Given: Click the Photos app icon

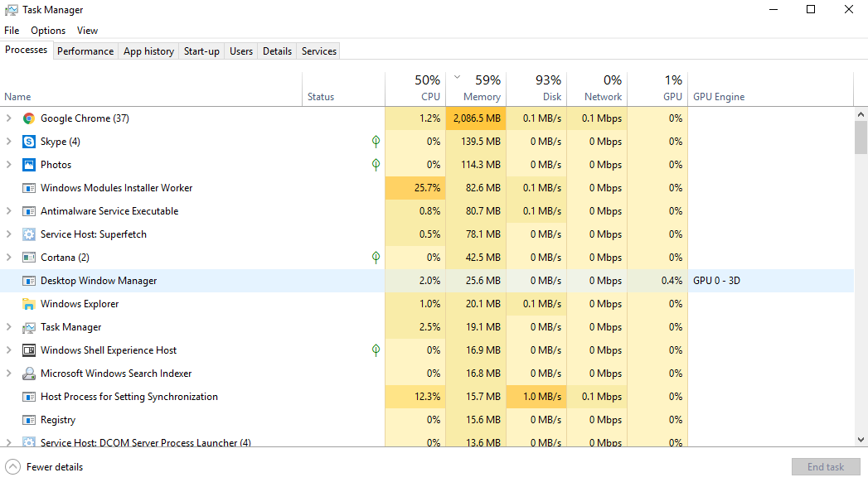Looking at the screenshot, I should 29,165.
